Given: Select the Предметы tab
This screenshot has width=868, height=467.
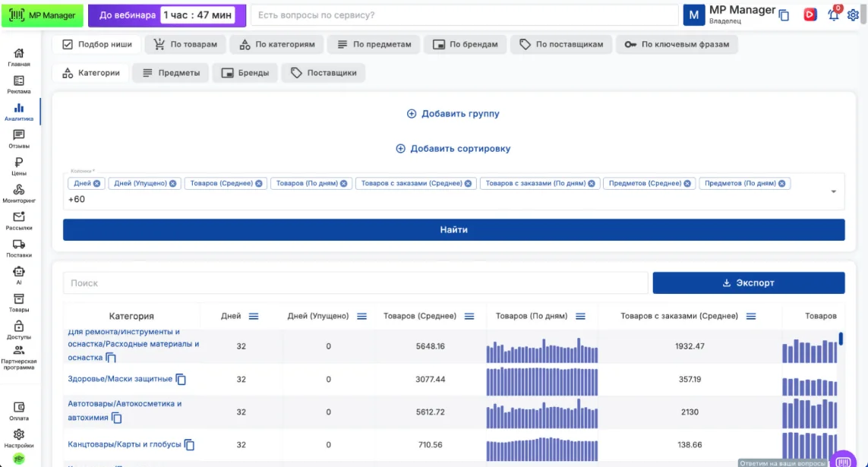Looking at the screenshot, I should (170, 73).
